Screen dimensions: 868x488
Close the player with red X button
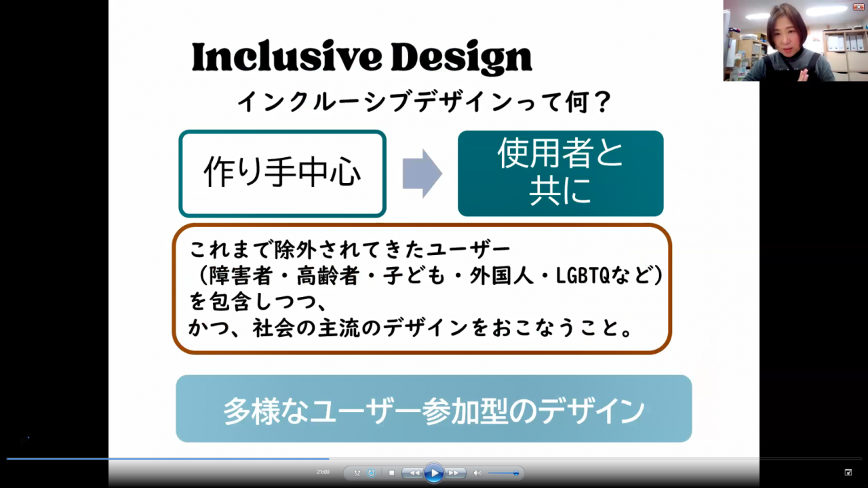pos(858,6)
